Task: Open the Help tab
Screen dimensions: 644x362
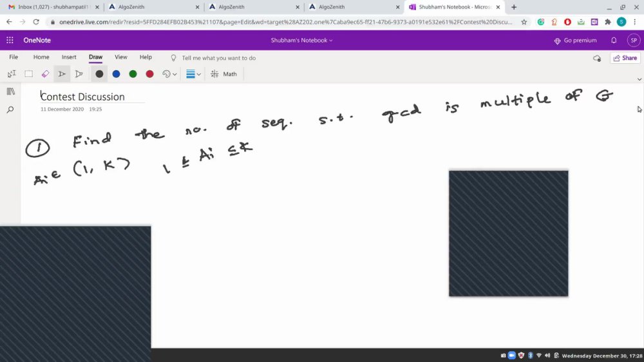Action: (146, 57)
